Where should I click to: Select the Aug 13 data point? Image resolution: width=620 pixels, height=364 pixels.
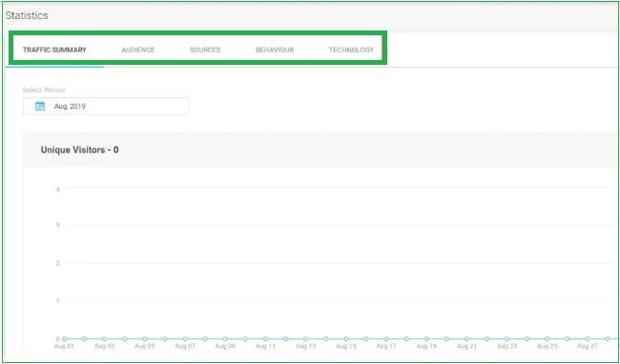[305, 338]
